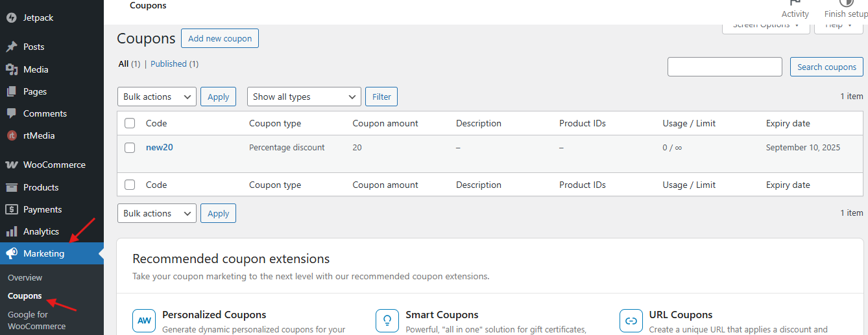Sort by Code column header
Viewport: 868px width, 335px height.
[156, 123]
